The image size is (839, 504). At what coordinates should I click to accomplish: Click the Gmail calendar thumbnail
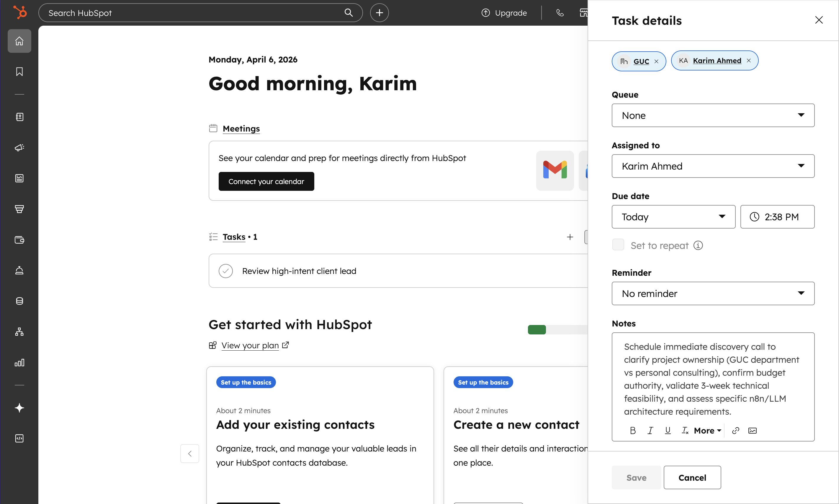point(555,170)
